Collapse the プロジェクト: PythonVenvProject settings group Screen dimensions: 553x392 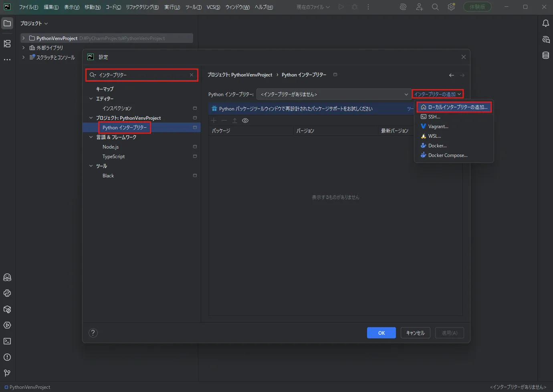91,118
